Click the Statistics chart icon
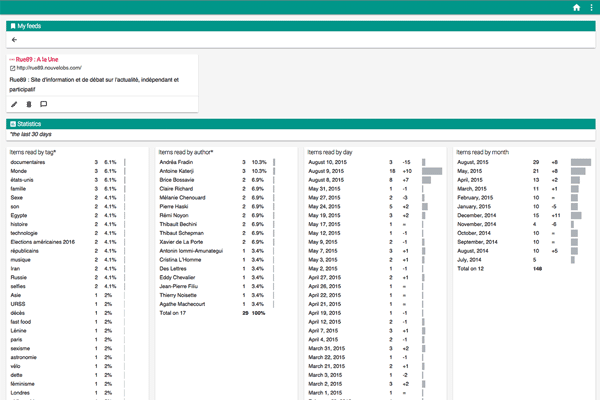The height and width of the screenshot is (400, 600). (x=12, y=123)
